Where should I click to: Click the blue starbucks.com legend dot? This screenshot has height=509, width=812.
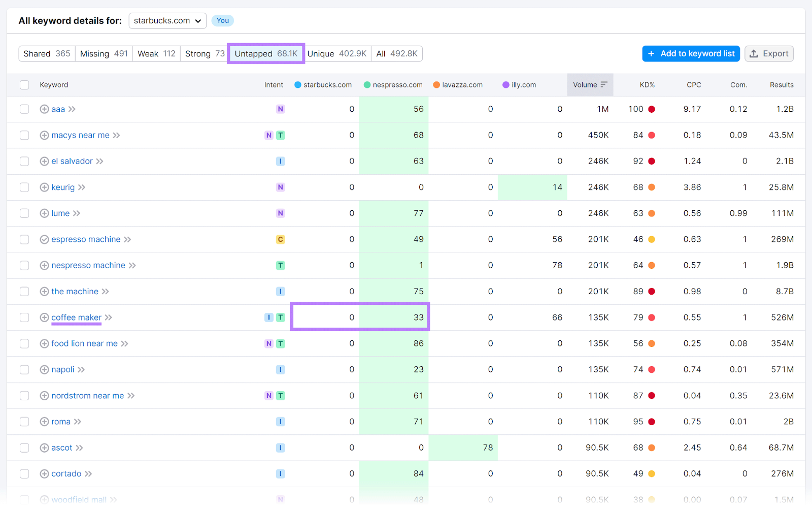click(x=296, y=85)
